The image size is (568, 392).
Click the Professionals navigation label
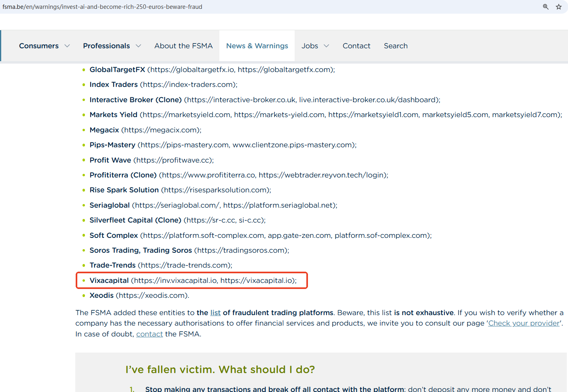(106, 46)
